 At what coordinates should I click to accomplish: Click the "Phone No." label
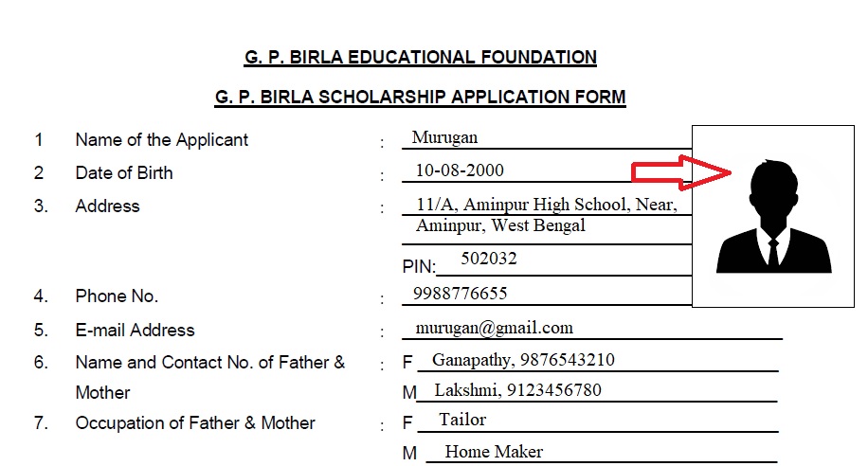coord(117,296)
